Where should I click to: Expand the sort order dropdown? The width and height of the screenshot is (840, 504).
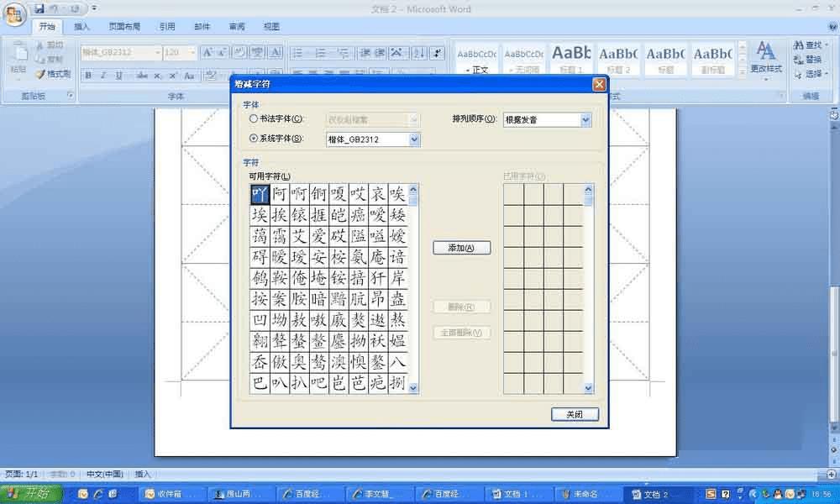585,120
